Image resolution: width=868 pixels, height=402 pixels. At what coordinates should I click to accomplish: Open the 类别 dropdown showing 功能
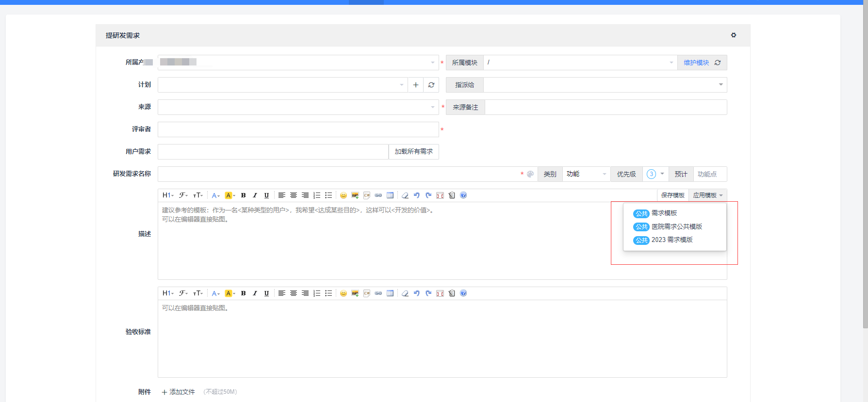pyautogui.click(x=587, y=174)
